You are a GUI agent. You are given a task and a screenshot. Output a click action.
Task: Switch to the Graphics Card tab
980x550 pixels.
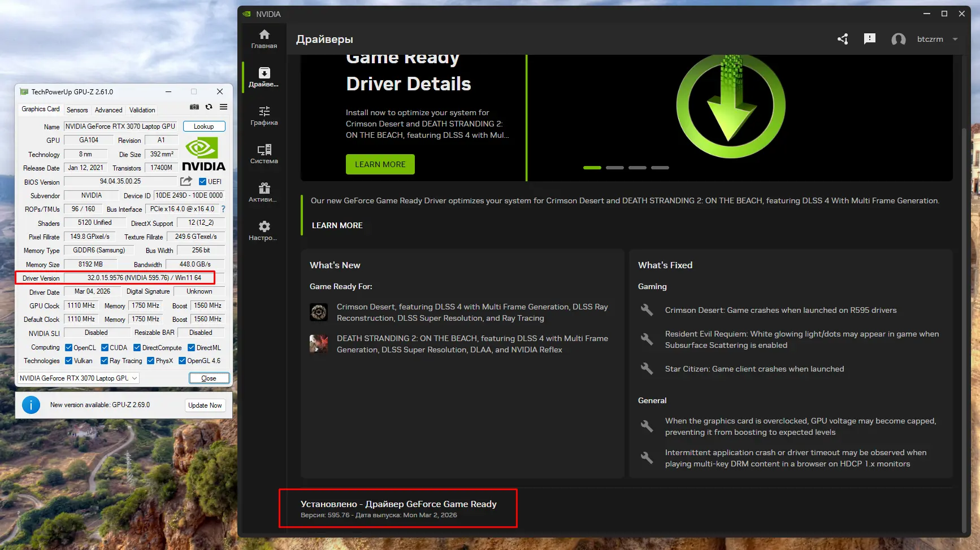pos(40,109)
